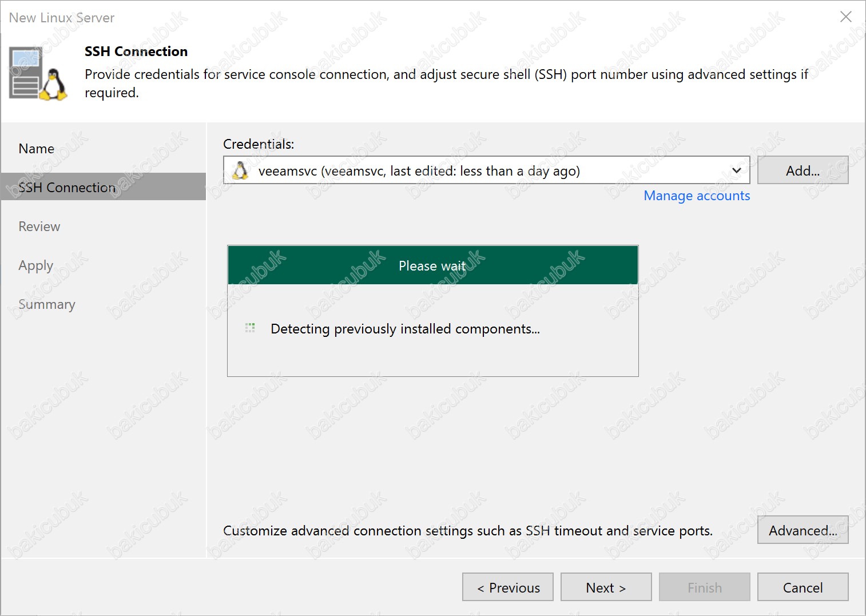The height and width of the screenshot is (616, 866).
Task: Open the Manage accounts link
Action: tap(697, 196)
